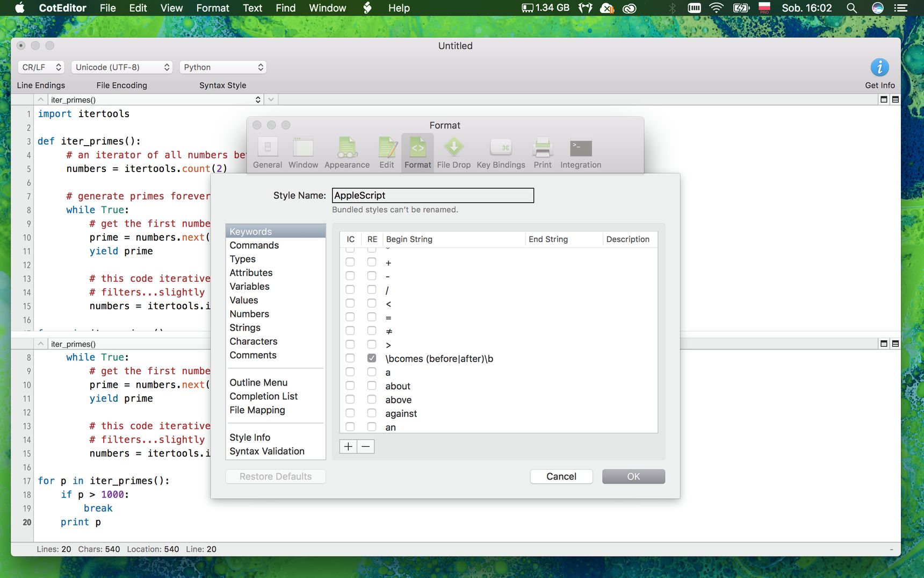Jump to previous outline item, lower pane
The height and width of the screenshot is (578, 924).
coord(41,344)
